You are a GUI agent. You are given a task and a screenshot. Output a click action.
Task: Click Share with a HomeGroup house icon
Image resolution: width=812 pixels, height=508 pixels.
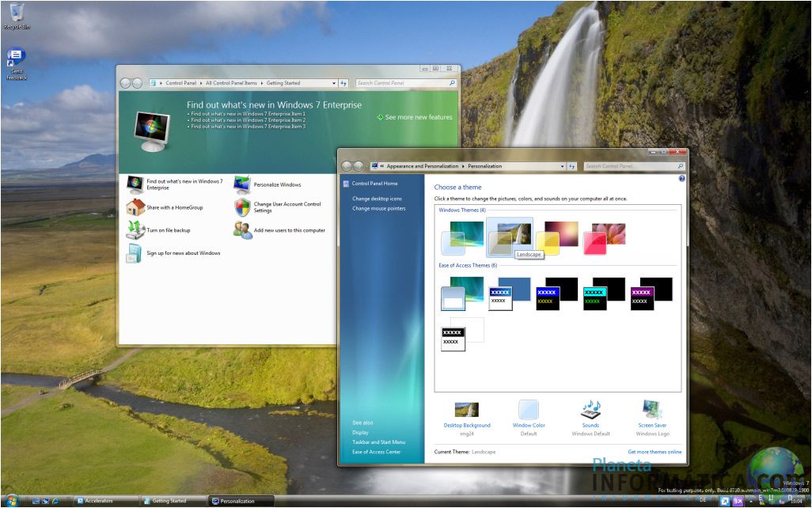click(135, 207)
